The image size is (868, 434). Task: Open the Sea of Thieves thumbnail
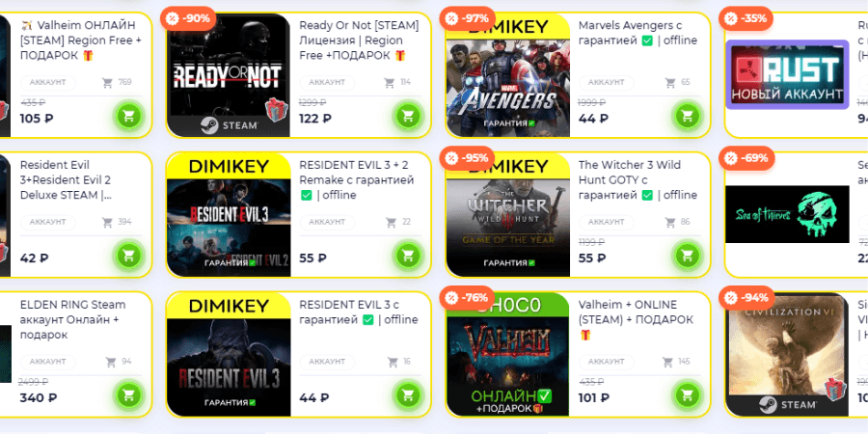point(787,214)
